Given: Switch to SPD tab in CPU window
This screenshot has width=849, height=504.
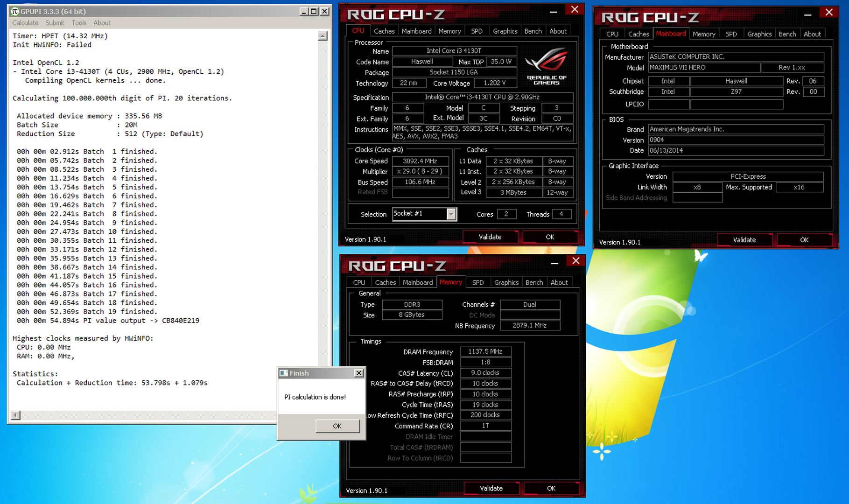Looking at the screenshot, I should [477, 31].
